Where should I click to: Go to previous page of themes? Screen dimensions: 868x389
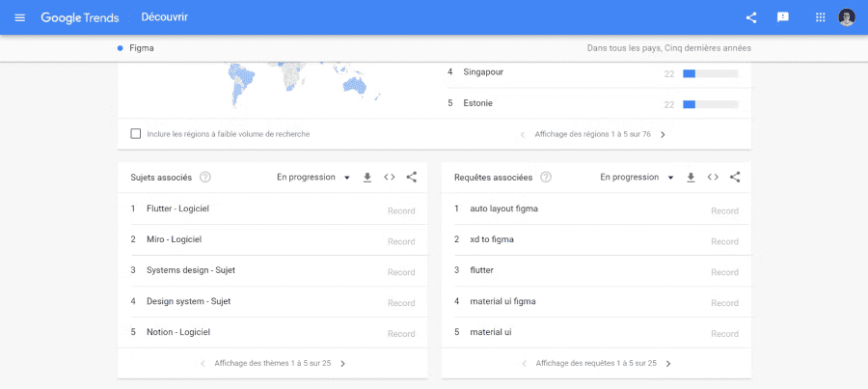coord(203,364)
